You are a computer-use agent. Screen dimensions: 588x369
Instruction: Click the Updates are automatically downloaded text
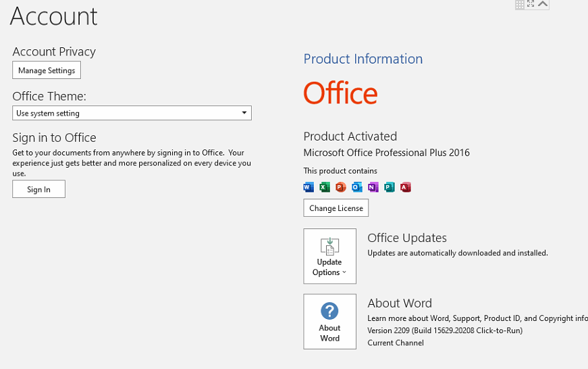point(458,253)
